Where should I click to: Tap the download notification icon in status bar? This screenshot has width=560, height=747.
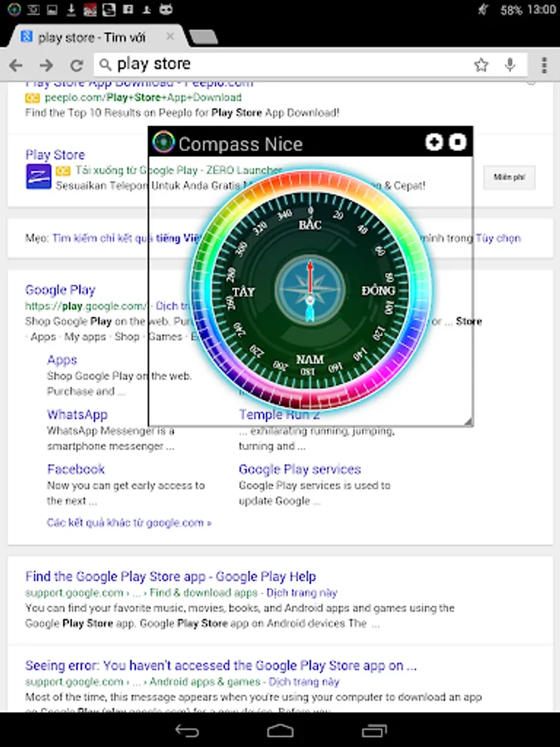71,9
